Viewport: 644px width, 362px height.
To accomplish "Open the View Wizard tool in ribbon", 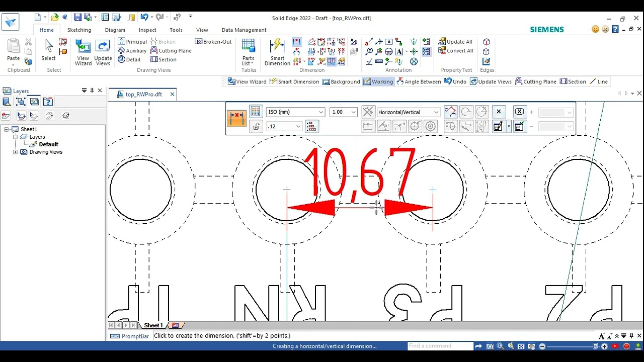I will click(x=83, y=52).
